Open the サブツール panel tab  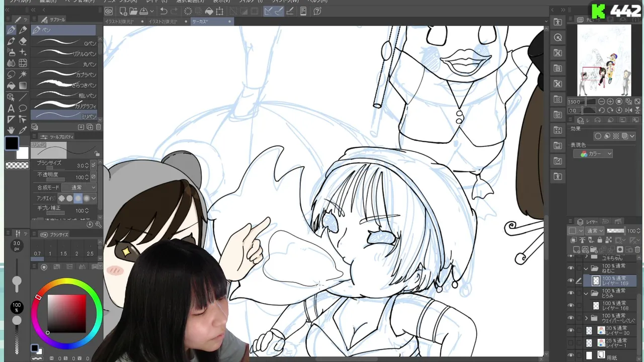[x=54, y=20]
